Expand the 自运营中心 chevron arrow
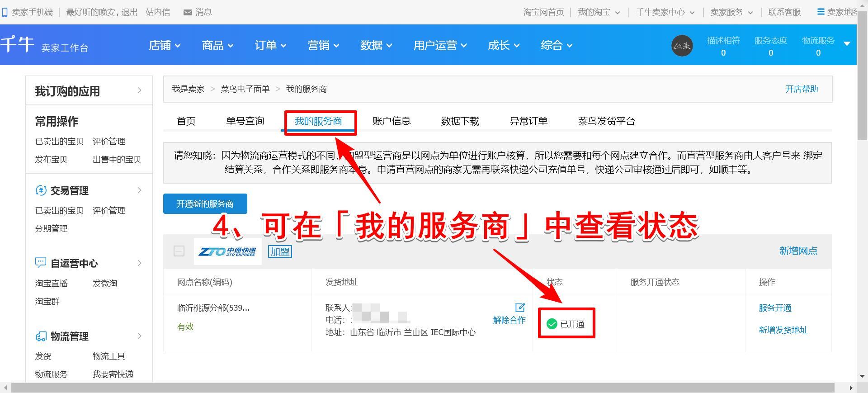 click(139, 263)
